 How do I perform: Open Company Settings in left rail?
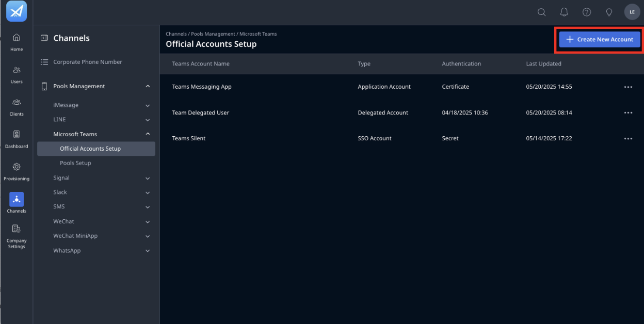tap(17, 236)
